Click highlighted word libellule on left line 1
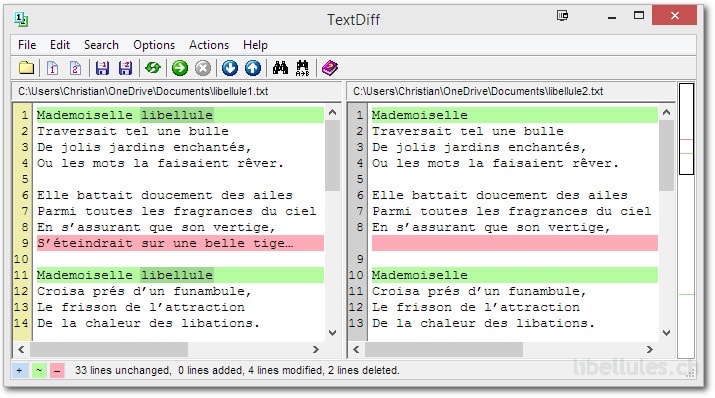 (176, 115)
